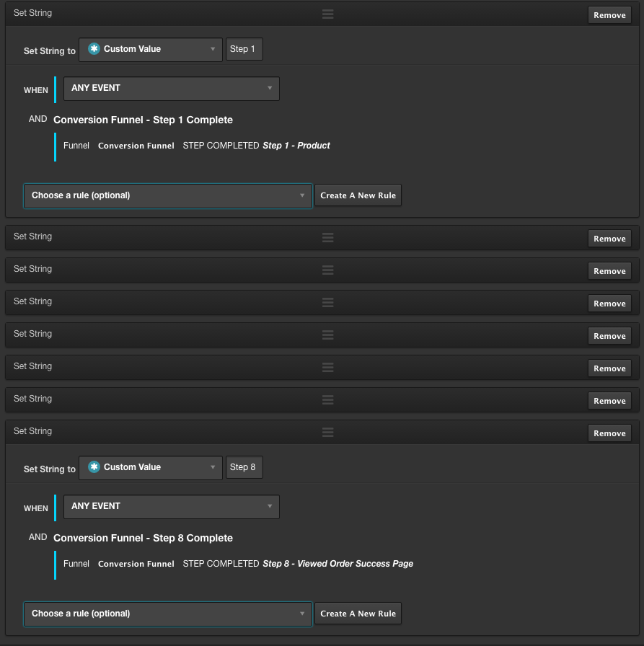The height and width of the screenshot is (646, 644).
Task: Click the drag handle of the Step 8 Set String panel
Action: pos(327,433)
